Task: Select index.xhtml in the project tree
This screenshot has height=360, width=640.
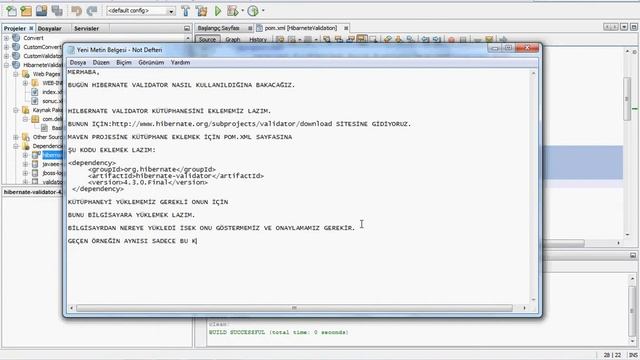Action: pyautogui.click(x=52, y=92)
